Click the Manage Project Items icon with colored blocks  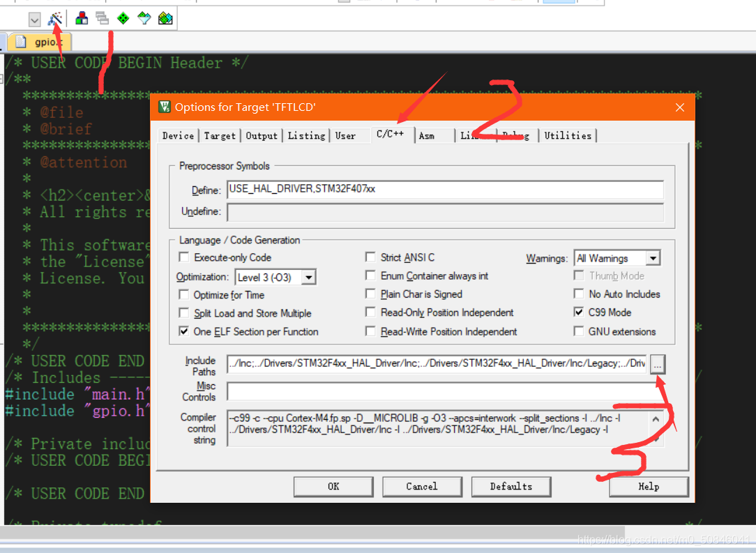(82, 19)
